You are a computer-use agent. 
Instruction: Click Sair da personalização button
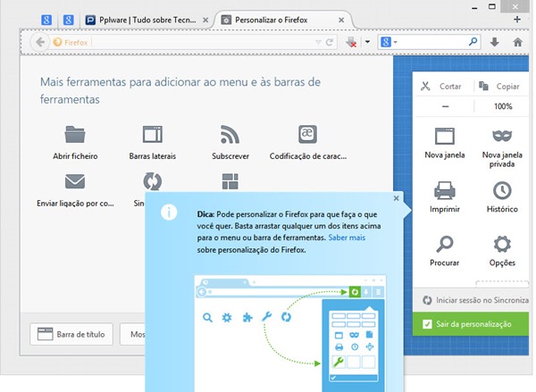click(x=471, y=324)
